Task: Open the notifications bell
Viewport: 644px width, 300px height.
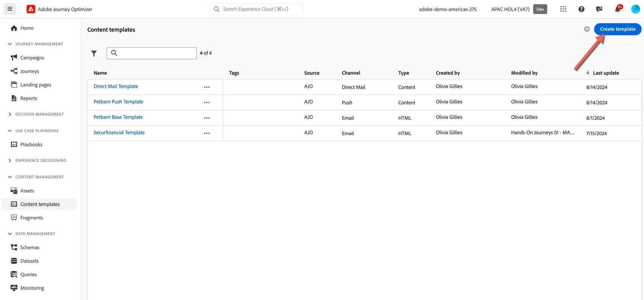Action: pos(618,9)
